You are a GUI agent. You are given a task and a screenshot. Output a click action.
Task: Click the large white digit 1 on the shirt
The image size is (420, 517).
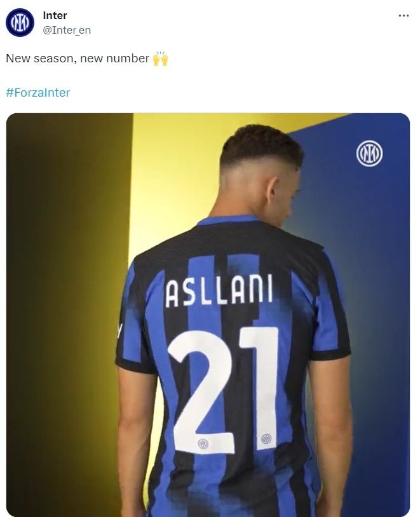[261, 388]
